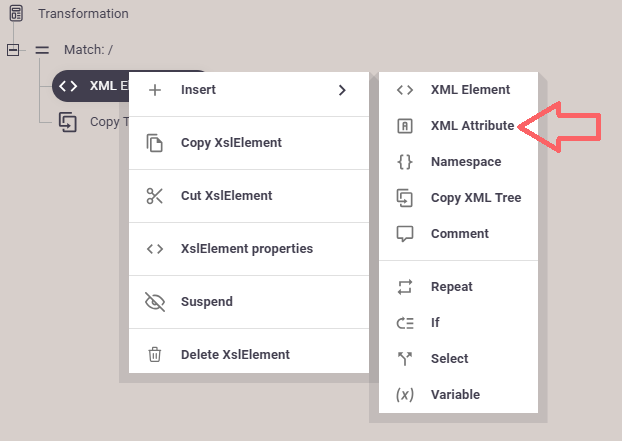
Task: Click the Repeat loop icon
Action: (x=405, y=287)
